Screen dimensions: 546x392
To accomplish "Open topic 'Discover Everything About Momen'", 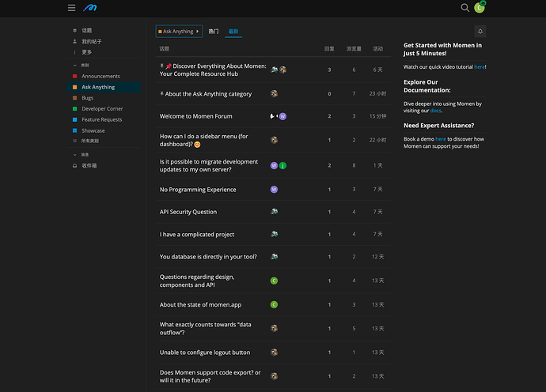I will (x=213, y=70).
